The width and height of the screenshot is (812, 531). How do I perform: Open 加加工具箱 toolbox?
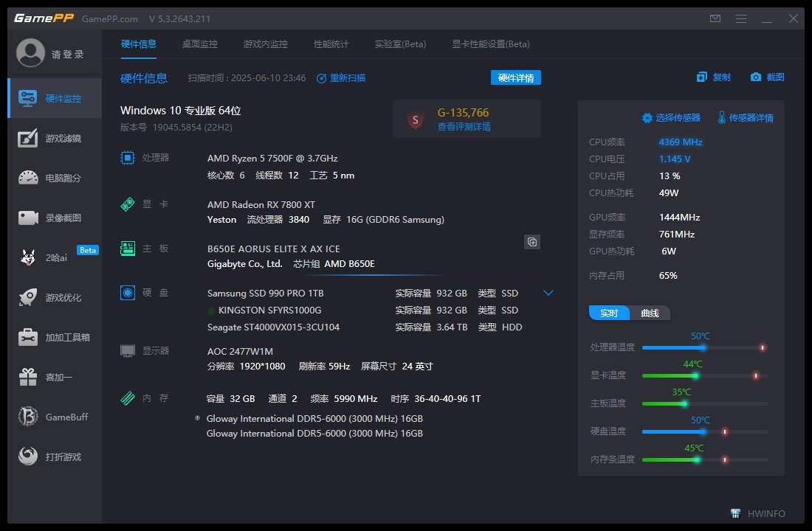(x=55, y=338)
